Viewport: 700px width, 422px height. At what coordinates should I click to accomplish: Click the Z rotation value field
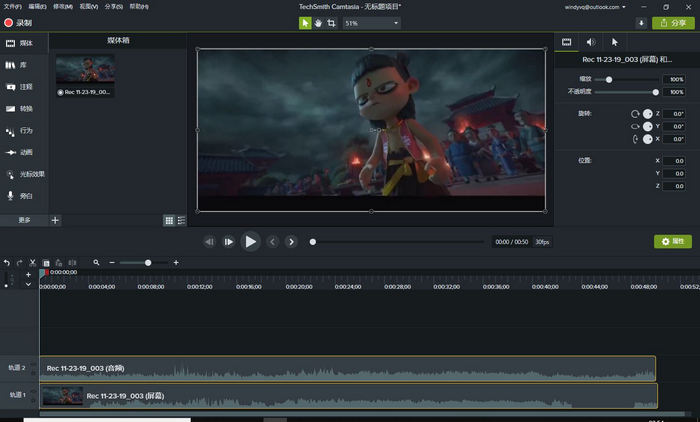point(674,114)
